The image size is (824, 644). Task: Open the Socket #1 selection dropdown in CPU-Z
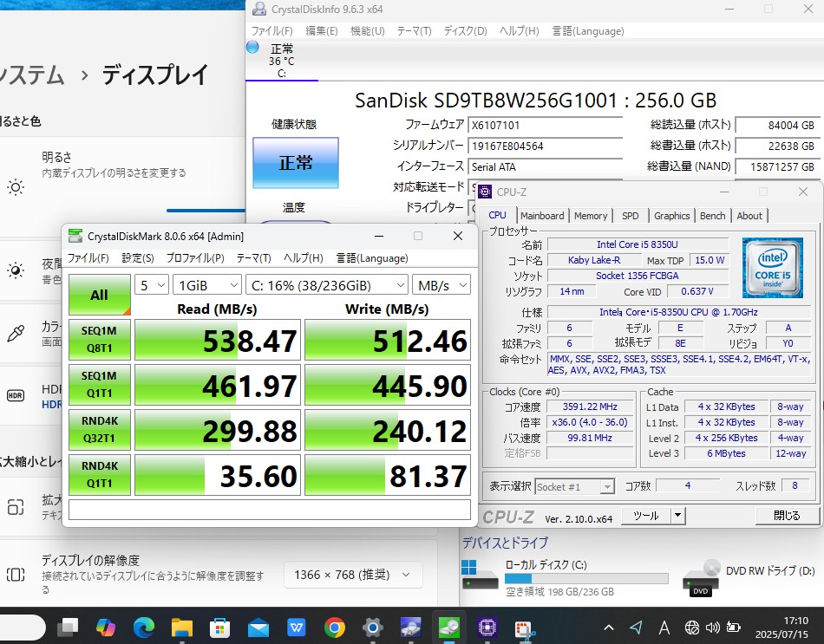point(575,487)
